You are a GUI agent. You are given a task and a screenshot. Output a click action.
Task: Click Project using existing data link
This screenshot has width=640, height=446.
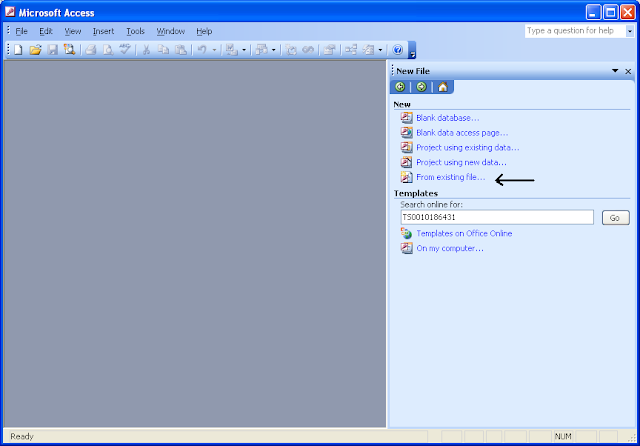(x=468, y=148)
